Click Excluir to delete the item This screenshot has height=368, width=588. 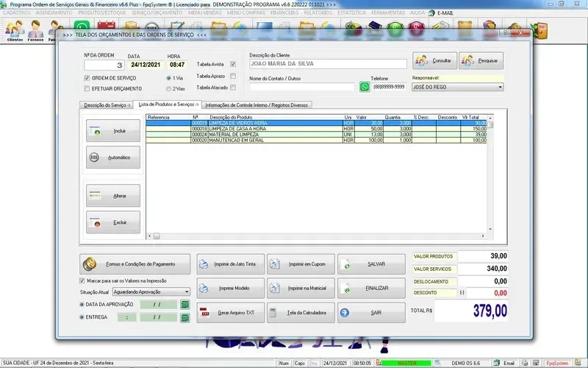[x=113, y=222]
